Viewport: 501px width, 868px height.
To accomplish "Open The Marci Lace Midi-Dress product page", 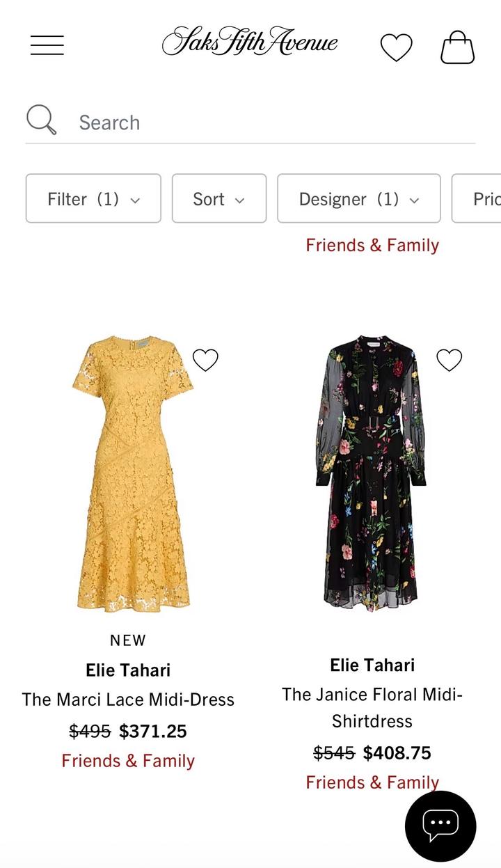I will [x=127, y=700].
